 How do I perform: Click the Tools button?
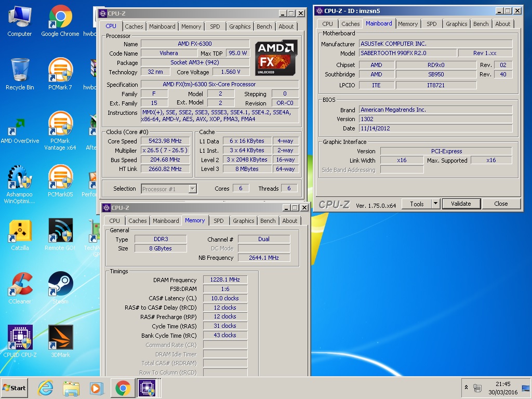[x=417, y=204]
